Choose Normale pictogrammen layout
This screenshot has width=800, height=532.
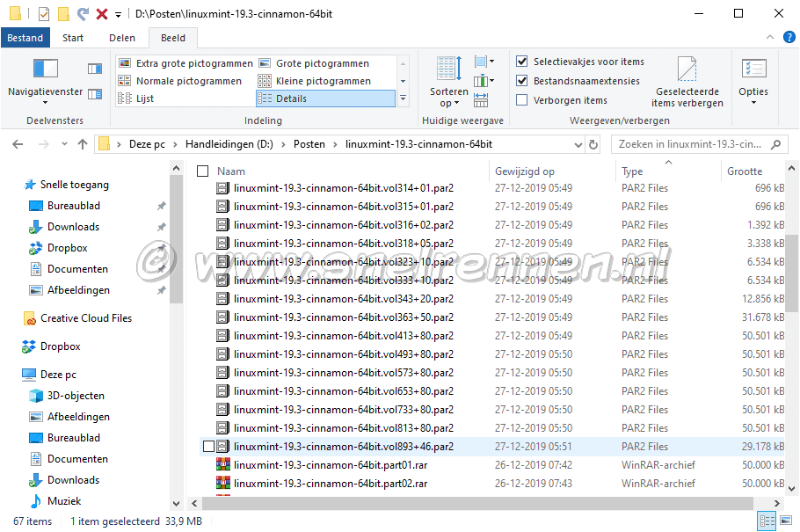click(180, 81)
